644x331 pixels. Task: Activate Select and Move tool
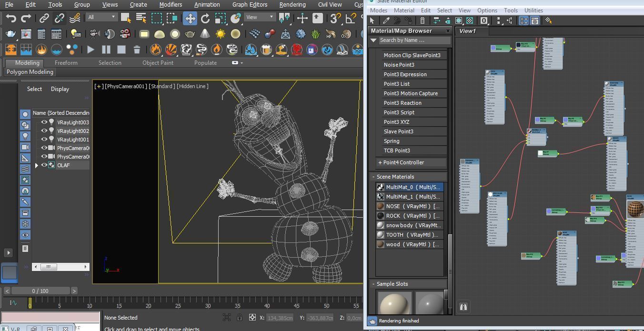tap(190, 19)
